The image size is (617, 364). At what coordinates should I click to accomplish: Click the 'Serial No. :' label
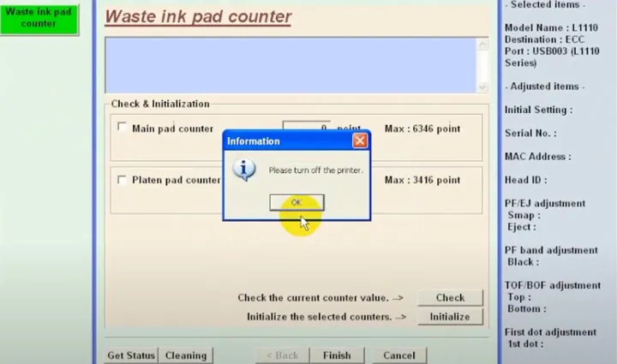point(530,134)
